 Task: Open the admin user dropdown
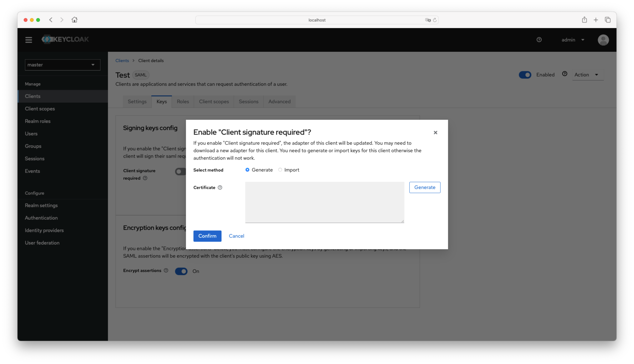click(573, 40)
